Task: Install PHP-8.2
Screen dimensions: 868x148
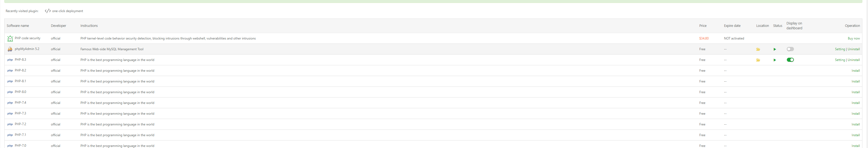Action: coord(856,71)
